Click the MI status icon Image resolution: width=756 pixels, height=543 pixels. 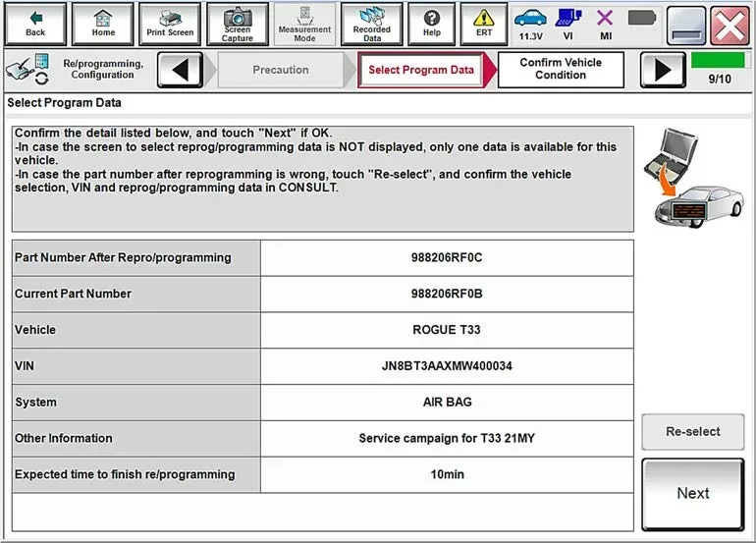pos(605,25)
